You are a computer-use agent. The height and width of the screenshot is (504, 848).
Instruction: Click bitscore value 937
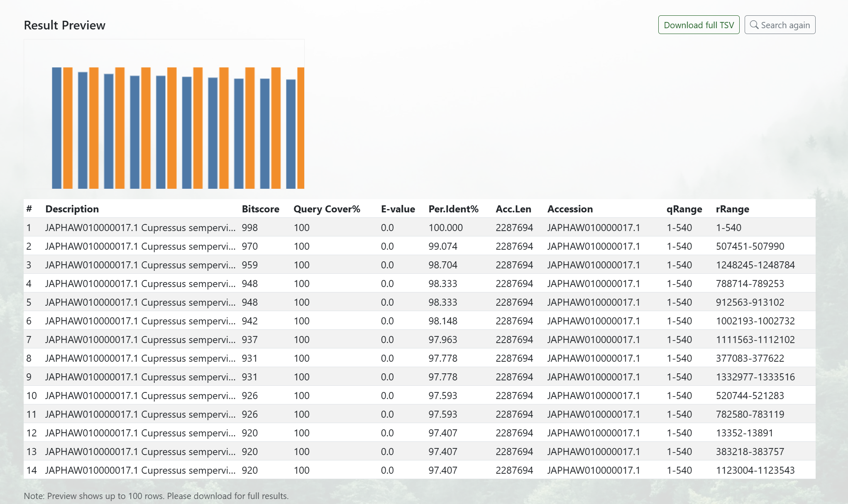pyautogui.click(x=250, y=340)
